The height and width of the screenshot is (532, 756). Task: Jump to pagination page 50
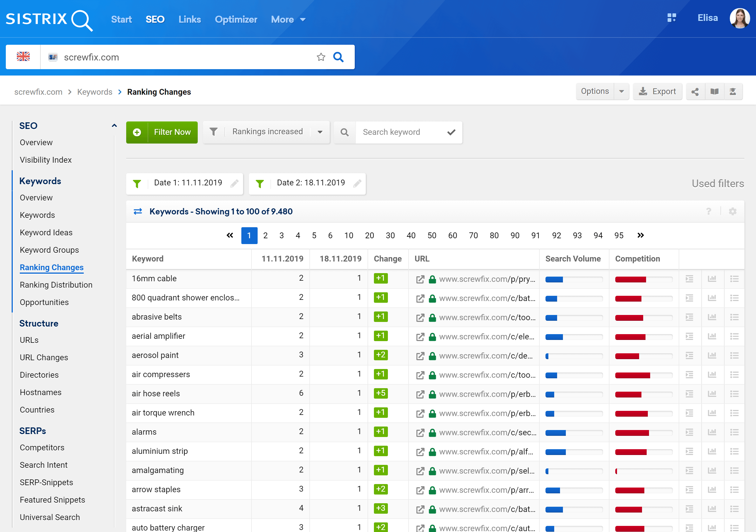click(x=432, y=236)
